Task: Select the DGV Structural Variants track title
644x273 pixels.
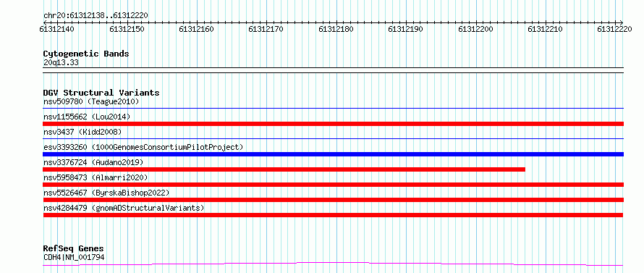Action: [x=101, y=93]
